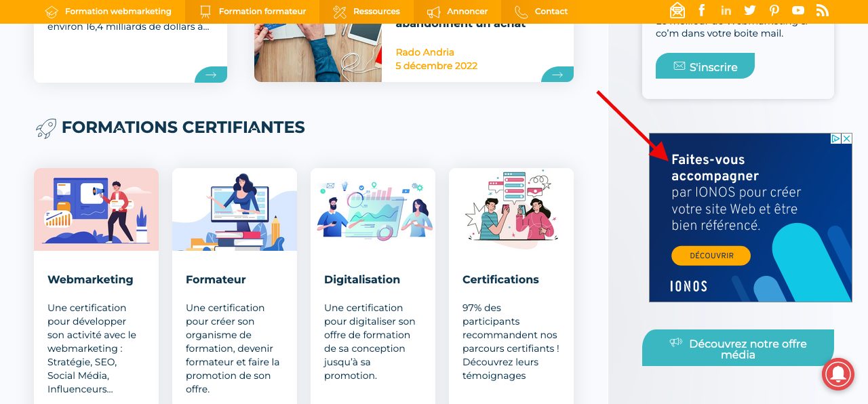This screenshot has height=404, width=868.
Task: Click the LinkedIn icon in the top bar
Action: [x=726, y=10]
